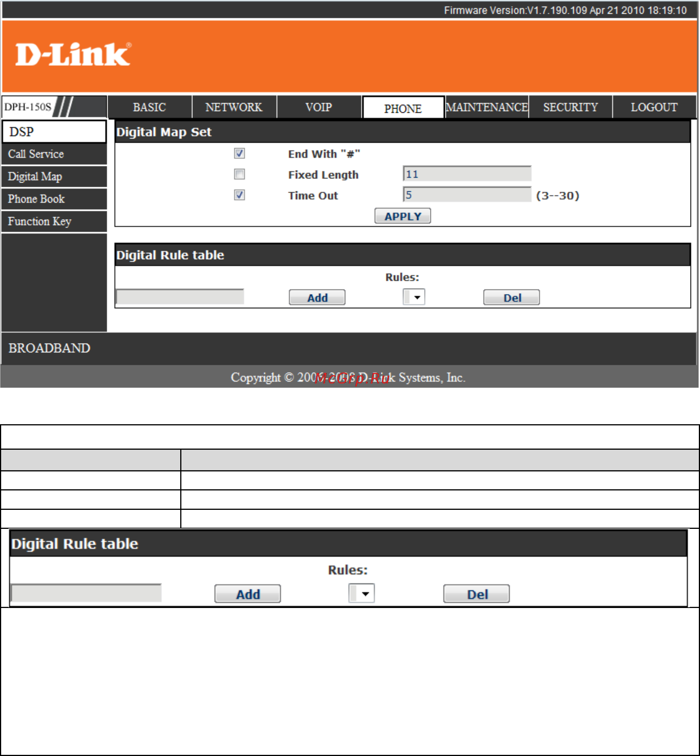Enable the Fixed Length checkbox
The width and height of the screenshot is (700, 756).
pos(239,174)
